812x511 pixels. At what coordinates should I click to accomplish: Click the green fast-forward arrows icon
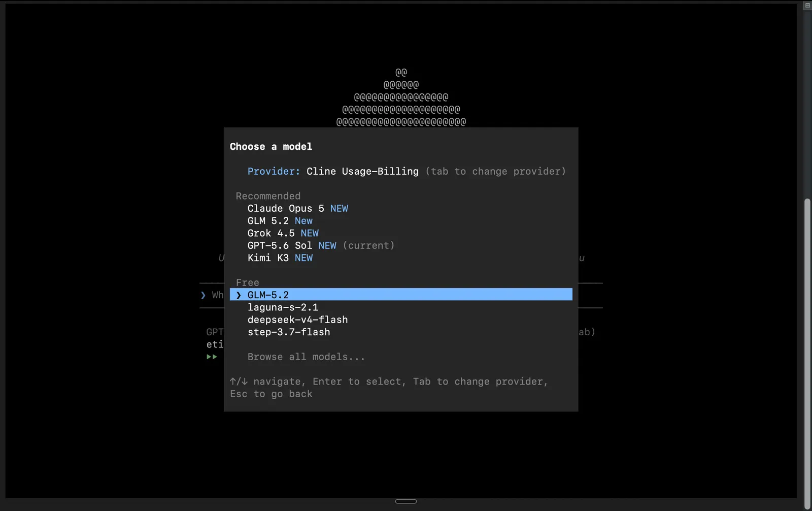click(212, 357)
